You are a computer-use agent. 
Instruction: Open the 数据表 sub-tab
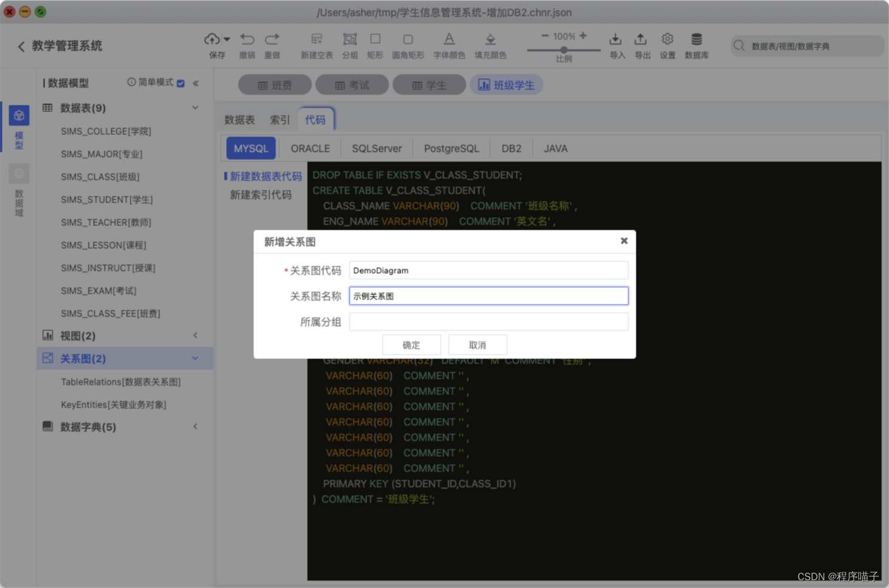(239, 119)
